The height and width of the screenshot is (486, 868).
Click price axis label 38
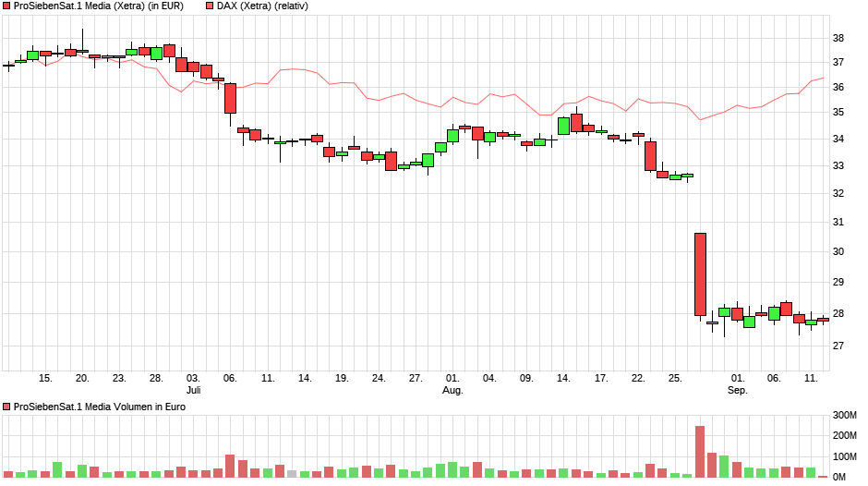click(x=838, y=38)
